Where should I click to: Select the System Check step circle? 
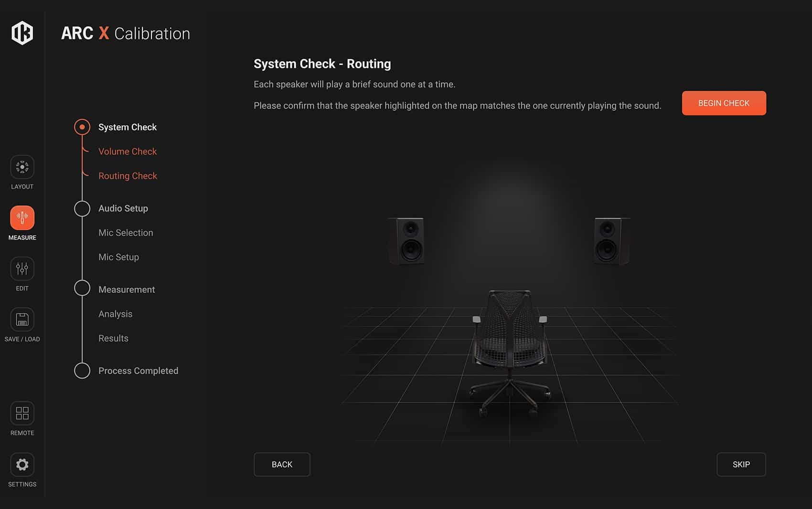click(x=82, y=127)
